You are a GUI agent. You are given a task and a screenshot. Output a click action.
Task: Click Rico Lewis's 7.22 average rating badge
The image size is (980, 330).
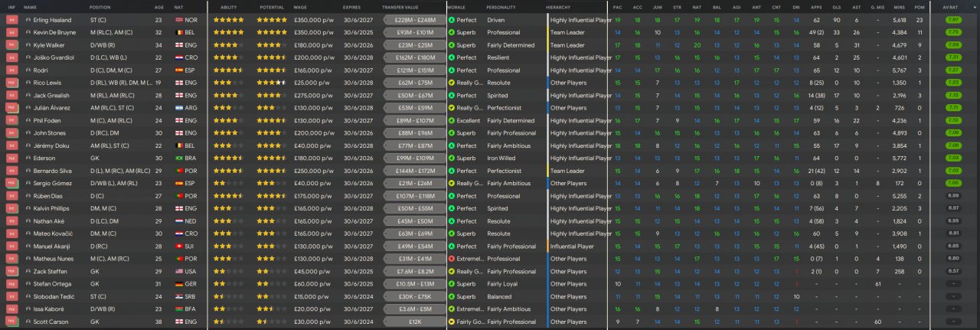[953, 83]
